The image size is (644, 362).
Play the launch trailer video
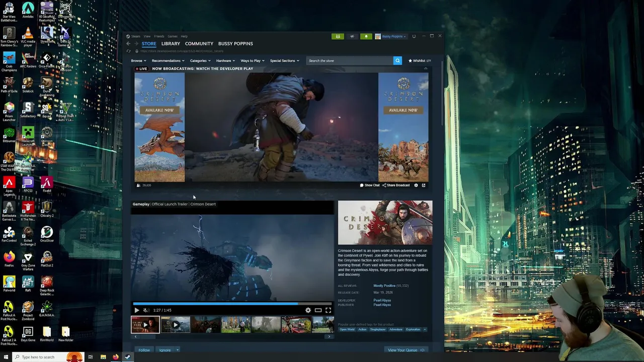point(136,310)
